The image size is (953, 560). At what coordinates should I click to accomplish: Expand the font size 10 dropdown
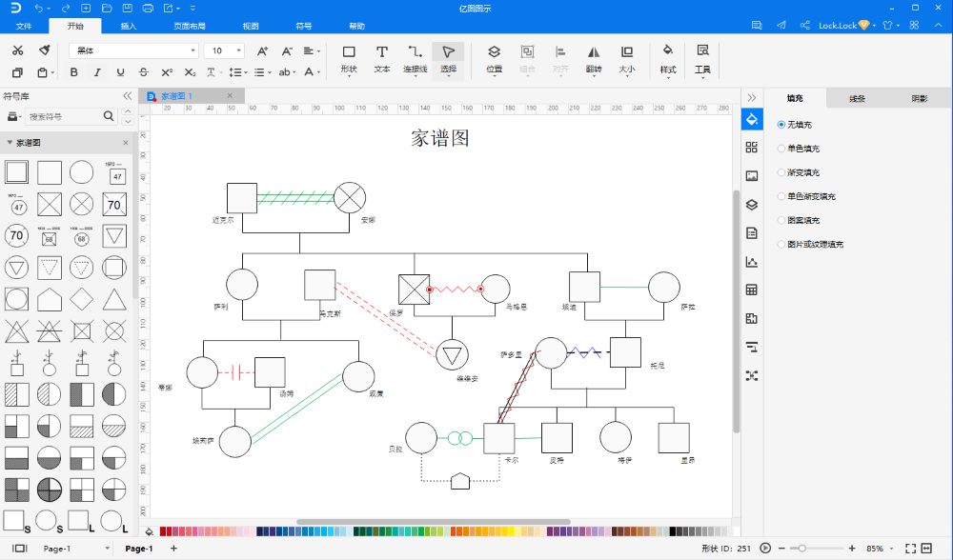pyautogui.click(x=237, y=50)
